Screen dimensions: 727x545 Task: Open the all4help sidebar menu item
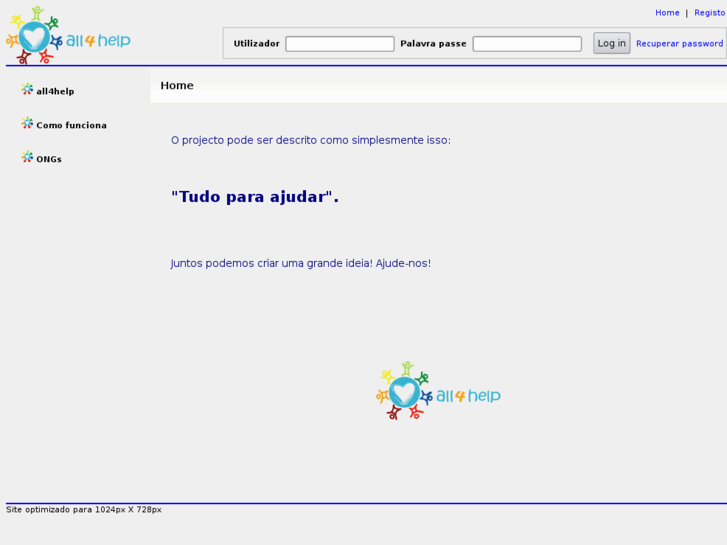point(55,91)
